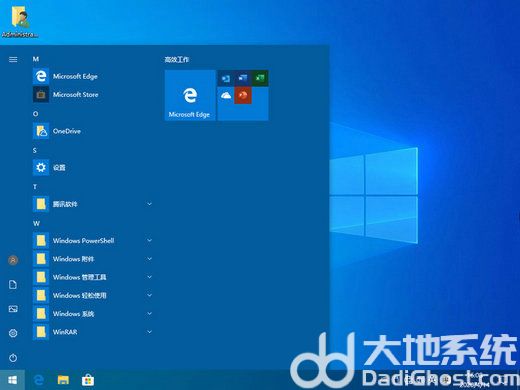Expand the WinRAR folder chevron
520x390 pixels.
(149, 332)
